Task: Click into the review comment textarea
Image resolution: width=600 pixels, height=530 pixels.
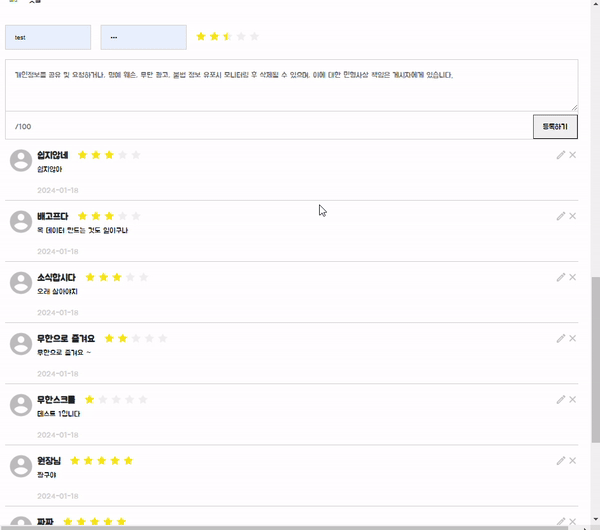Action: 292,85
